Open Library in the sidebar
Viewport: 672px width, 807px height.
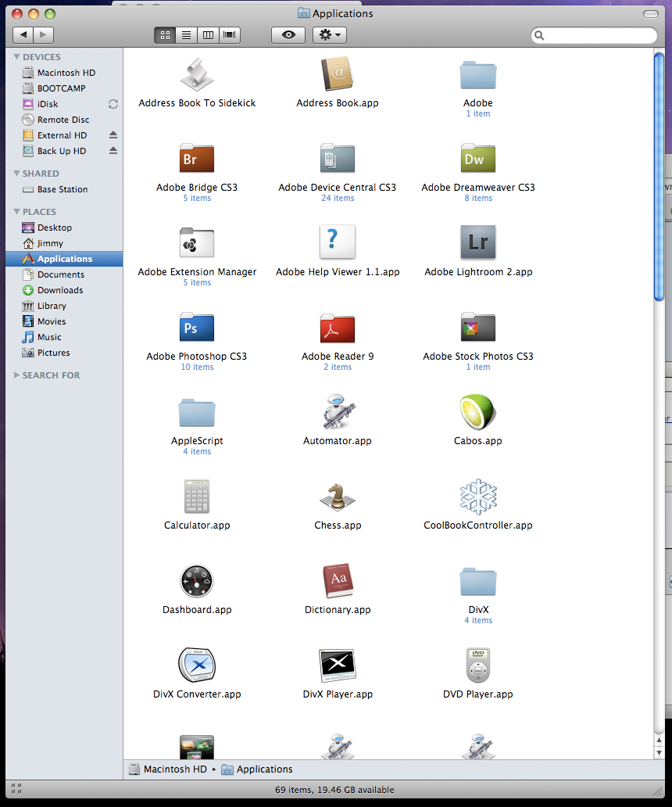tap(64, 306)
